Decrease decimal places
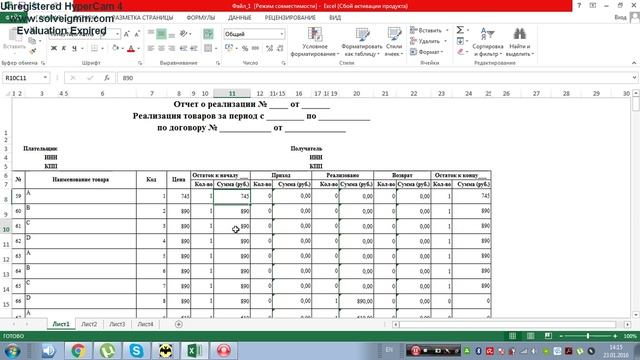Image resolution: width=640 pixels, height=360 pixels. point(280,49)
